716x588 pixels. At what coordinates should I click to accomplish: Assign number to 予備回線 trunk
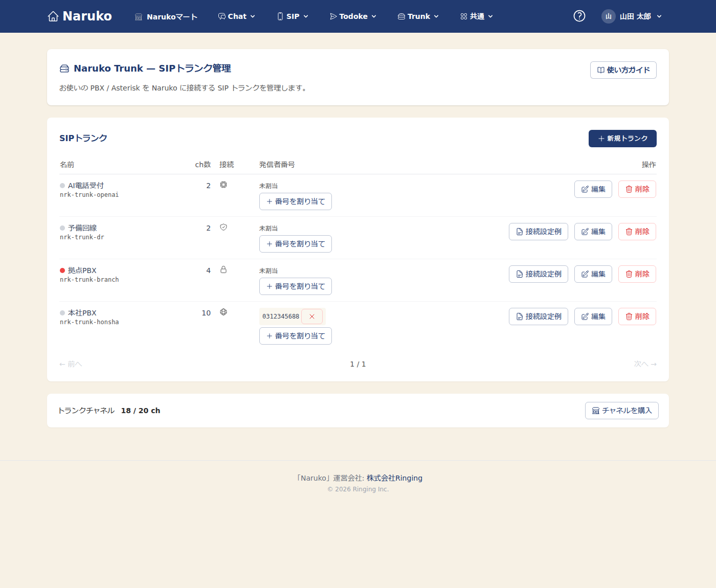[x=296, y=244]
